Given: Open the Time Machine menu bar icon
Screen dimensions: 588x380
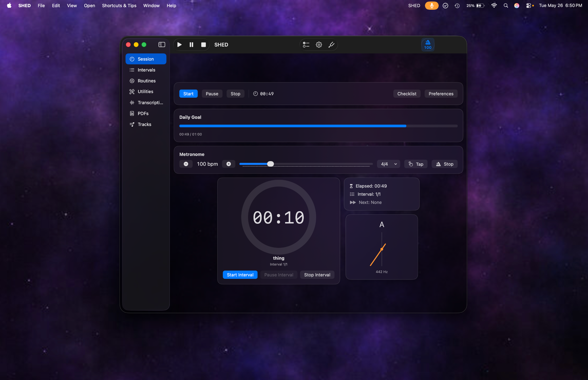Looking at the screenshot, I should click(457, 5).
